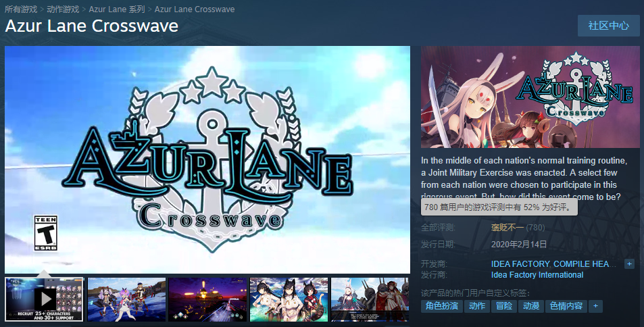The width and height of the screenshot is (644, 327).
Task: Select the night battle screenshot thumbnail
Action: click(207, 299)
